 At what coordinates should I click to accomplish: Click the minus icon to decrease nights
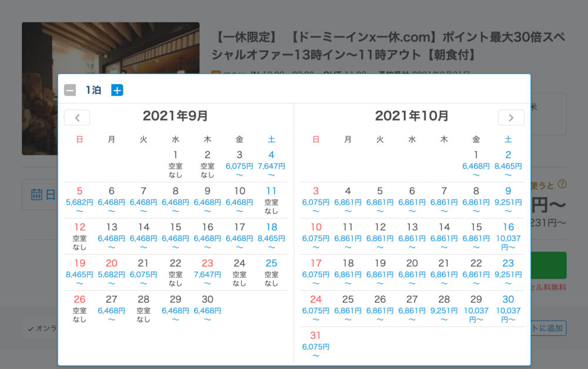tap(70, 89)
